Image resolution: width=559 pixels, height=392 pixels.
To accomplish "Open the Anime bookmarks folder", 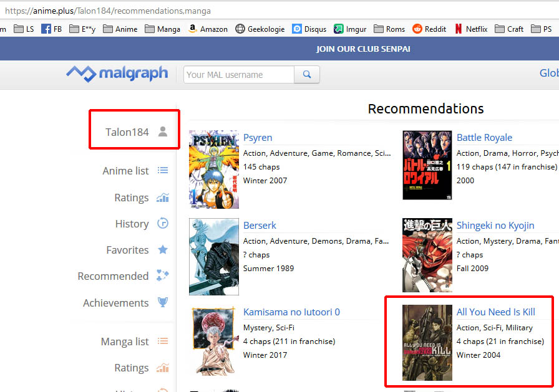I will (x=120, y=29).
